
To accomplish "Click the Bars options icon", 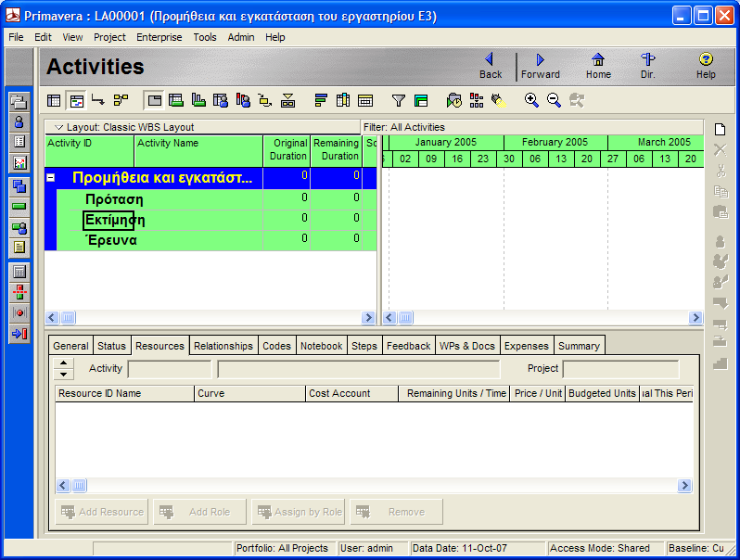I will 321,100.
